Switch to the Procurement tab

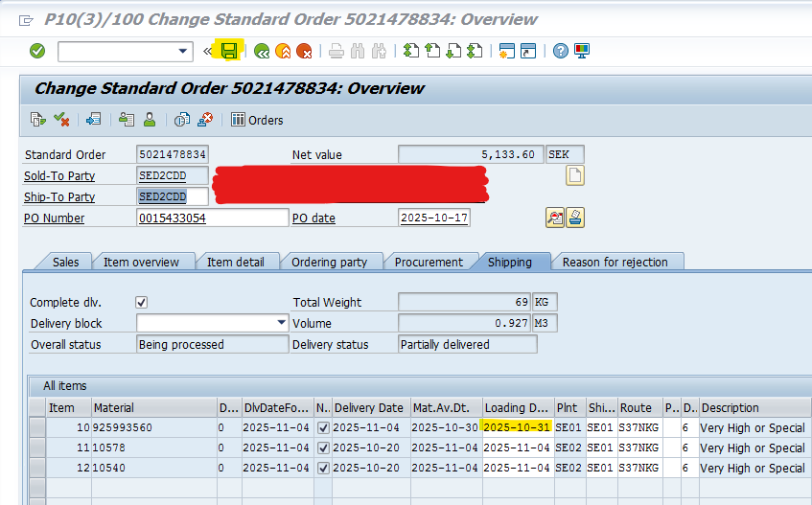(429, 263)
